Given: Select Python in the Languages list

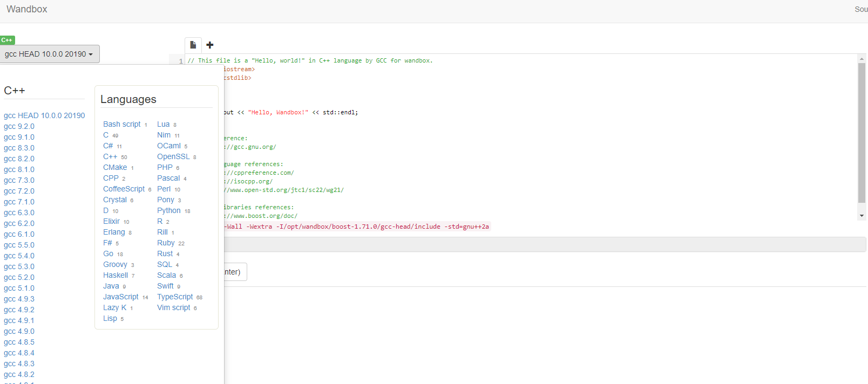Looking at the screenshot, I should click(168, 210).
